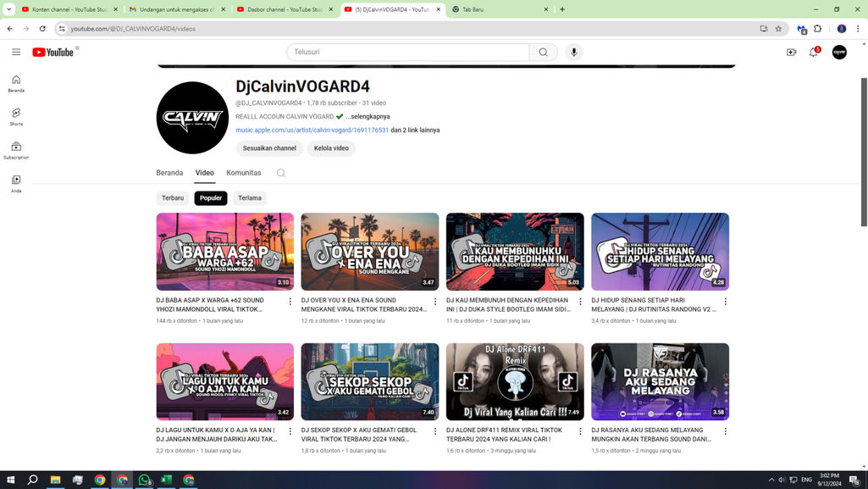The height and width of the screenshot is (489, 868).
Task: Open Subscription in the sidebar
Action: coord(16,150)
